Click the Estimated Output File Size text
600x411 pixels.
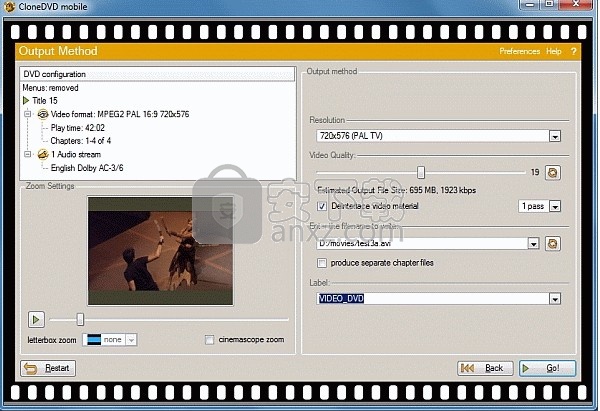[396, 190]
